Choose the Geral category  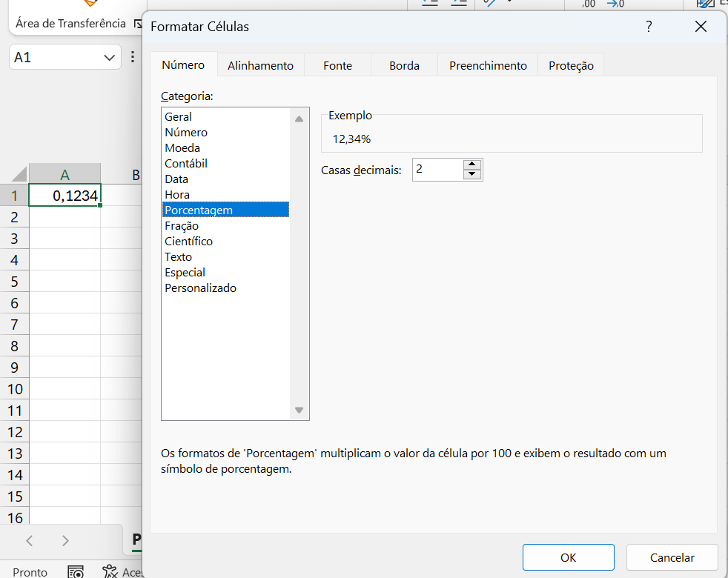coord(225,116)
